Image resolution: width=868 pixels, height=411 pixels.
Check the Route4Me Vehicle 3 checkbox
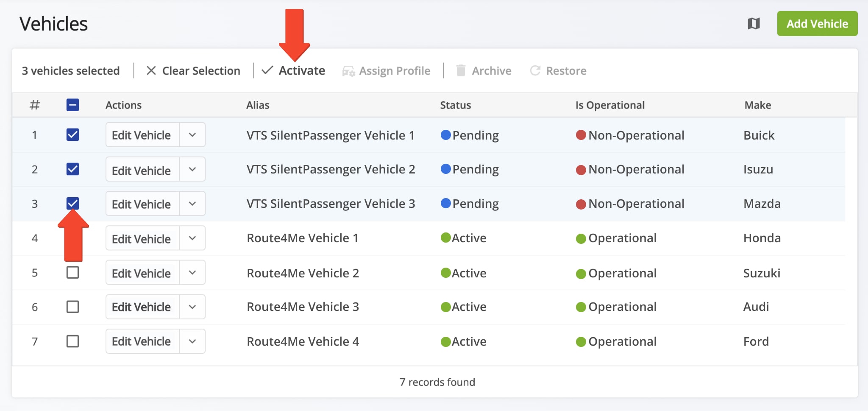pyautogui.click(x=73, y=307)
